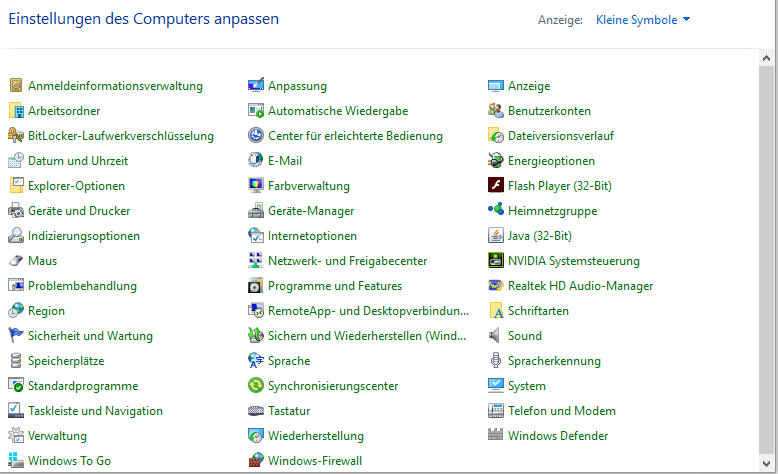Open Programme und Features link
778x474 pixels.
(335, 286)
